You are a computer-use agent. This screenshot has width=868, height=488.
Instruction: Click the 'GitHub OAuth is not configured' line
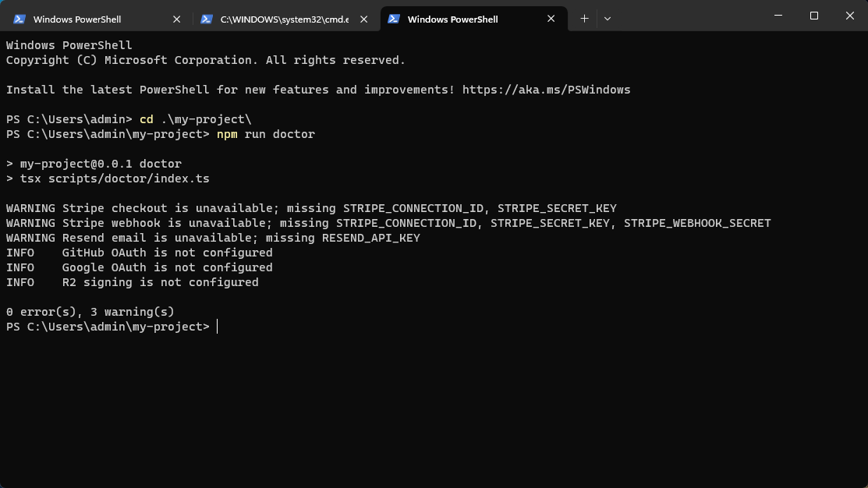(x=140, y=253)
